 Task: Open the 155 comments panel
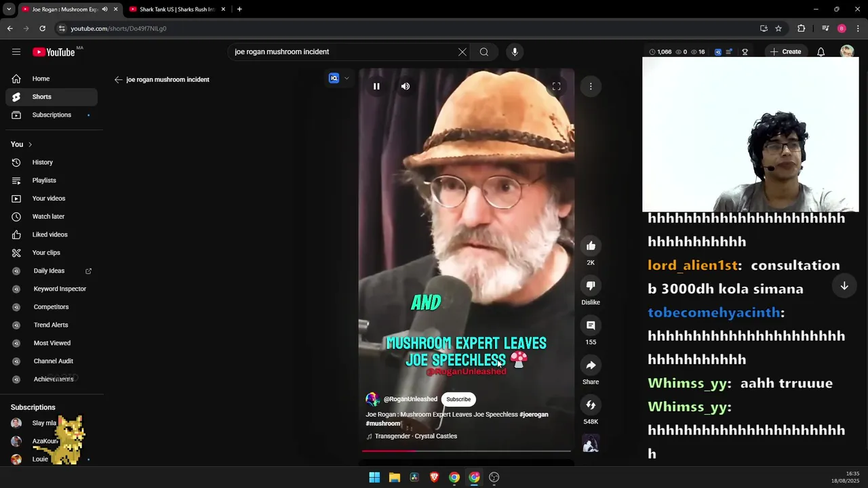(591, 325)
